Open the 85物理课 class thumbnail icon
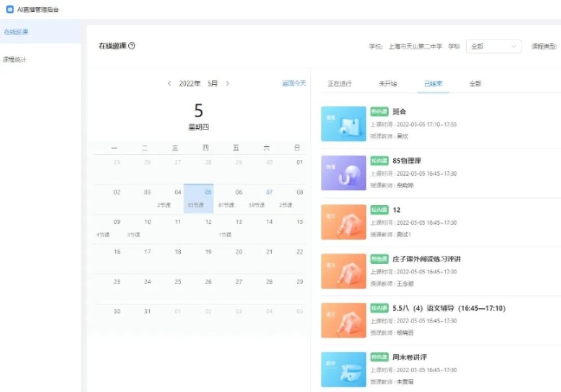Screen dimensions: 561x392 tap(343, 172)
